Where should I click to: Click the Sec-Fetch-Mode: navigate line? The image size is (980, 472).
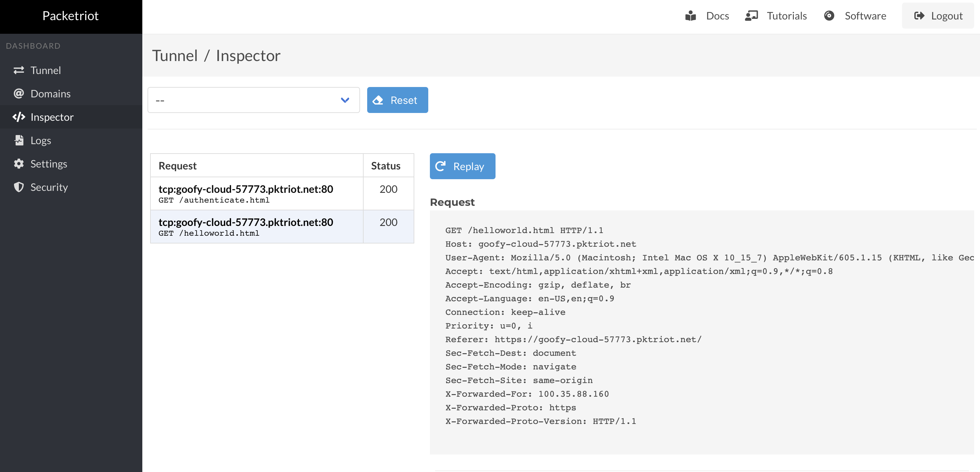pos(510,367)
